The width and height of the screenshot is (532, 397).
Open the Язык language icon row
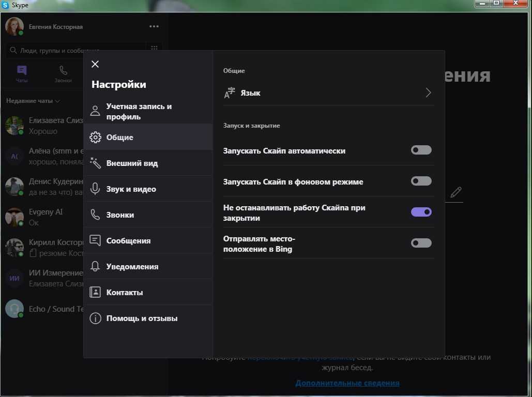tap(230, 93)
